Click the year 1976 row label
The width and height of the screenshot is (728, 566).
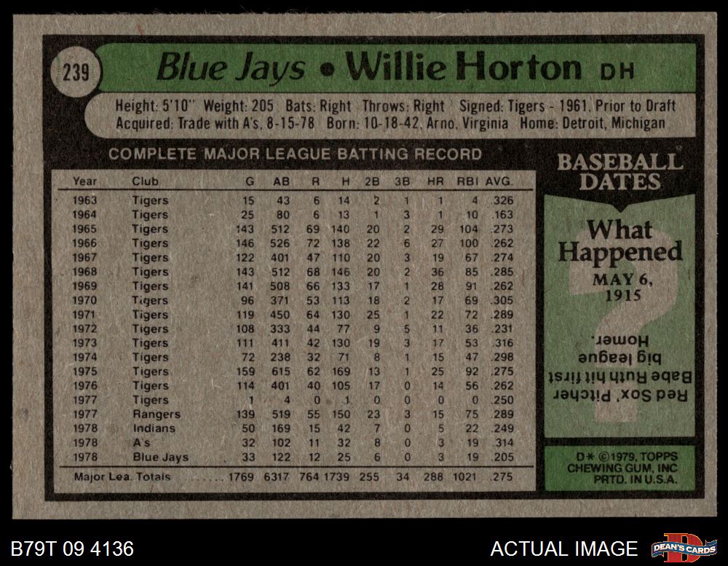[84, 385]
